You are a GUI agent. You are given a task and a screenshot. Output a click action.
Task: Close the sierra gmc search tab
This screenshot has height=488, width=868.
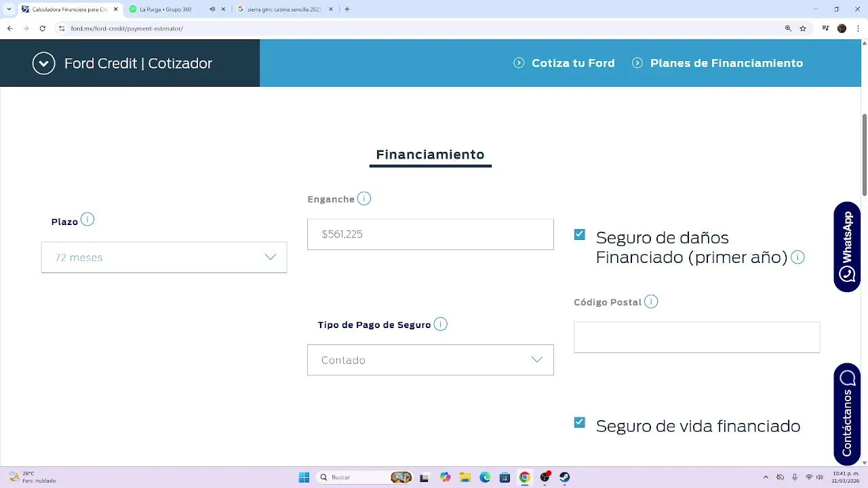click(332, 9)
